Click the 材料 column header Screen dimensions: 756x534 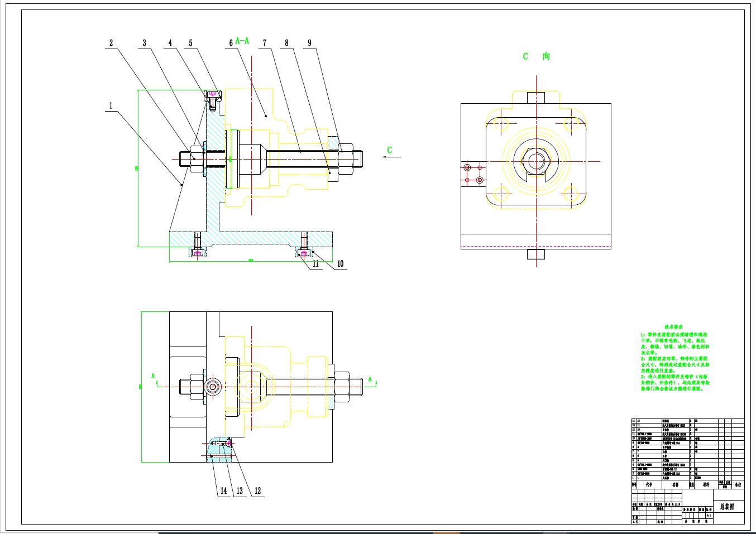[706, 485]
